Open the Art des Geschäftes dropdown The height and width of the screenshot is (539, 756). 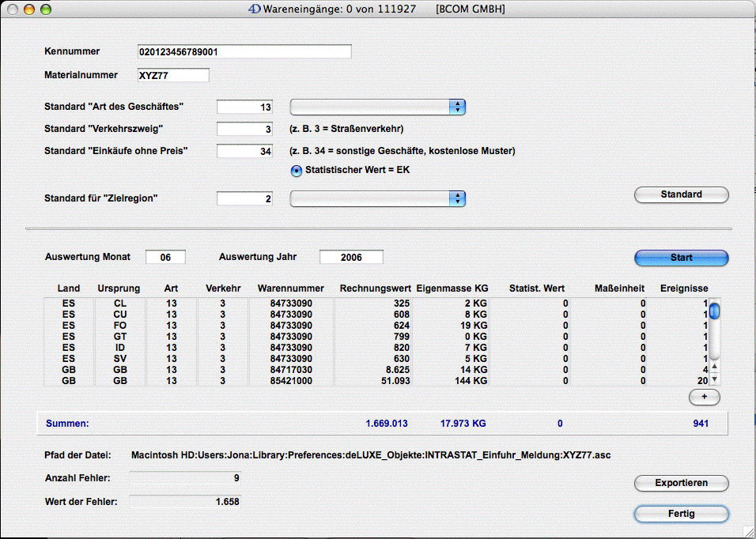click(x=377, y=107)
